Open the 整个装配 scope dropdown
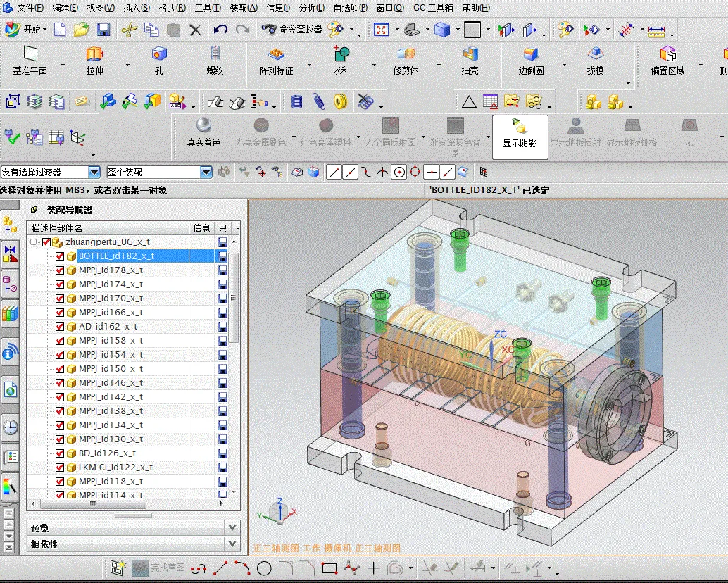728x583 pixels. [x=204, y=171]
